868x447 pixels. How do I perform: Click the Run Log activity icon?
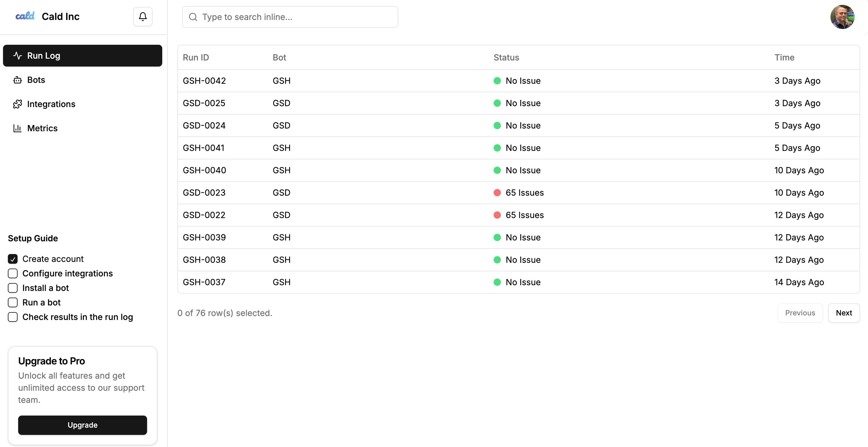(17, 56)
